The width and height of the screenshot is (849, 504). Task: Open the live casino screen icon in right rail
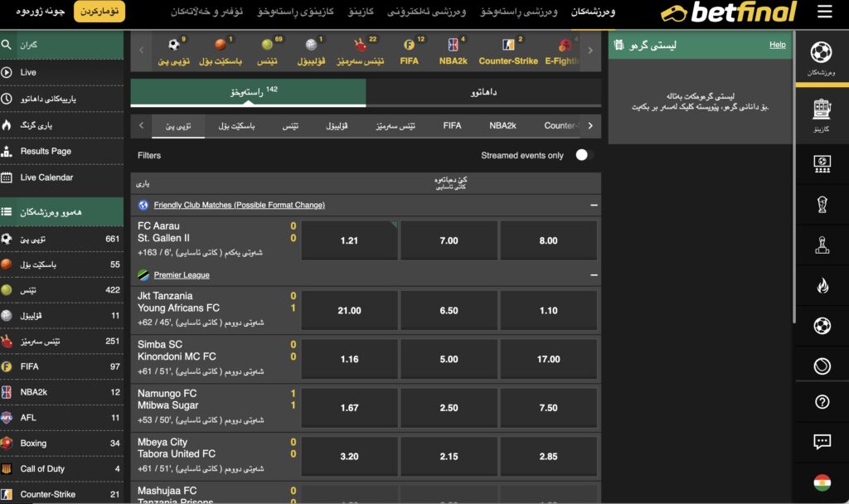(822, 163)
